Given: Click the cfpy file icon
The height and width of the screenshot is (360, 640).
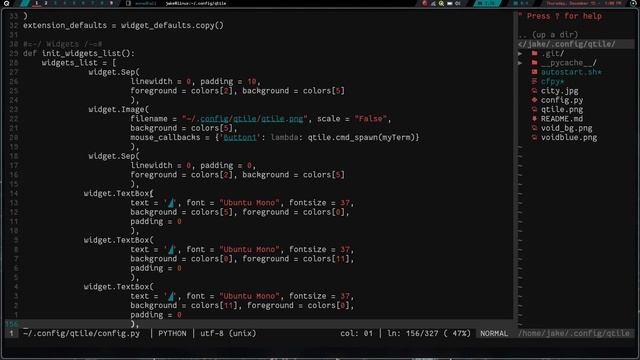Looking at the screenshot, I should (534, 81).
